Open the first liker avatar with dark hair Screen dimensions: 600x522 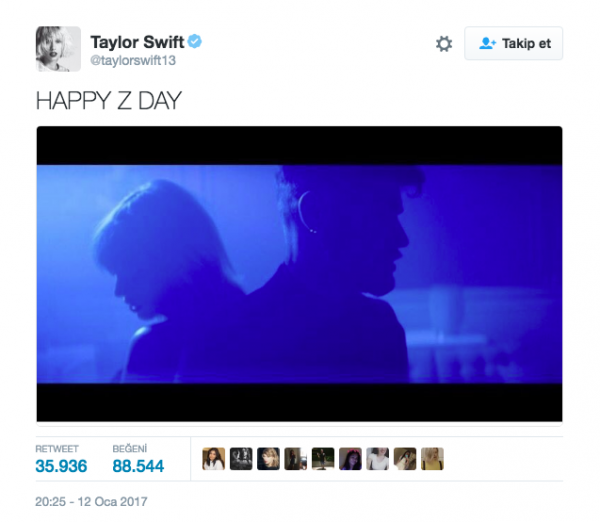(214, 459)
